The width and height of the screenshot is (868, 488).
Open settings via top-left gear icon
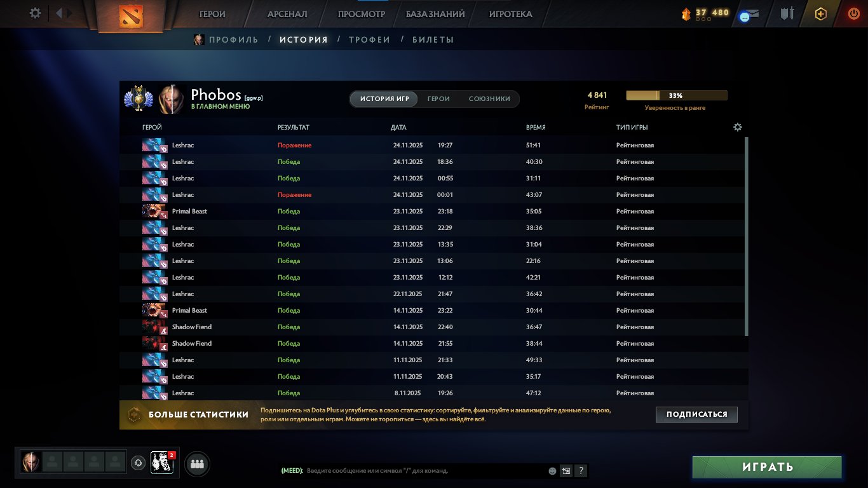(36, 13)
